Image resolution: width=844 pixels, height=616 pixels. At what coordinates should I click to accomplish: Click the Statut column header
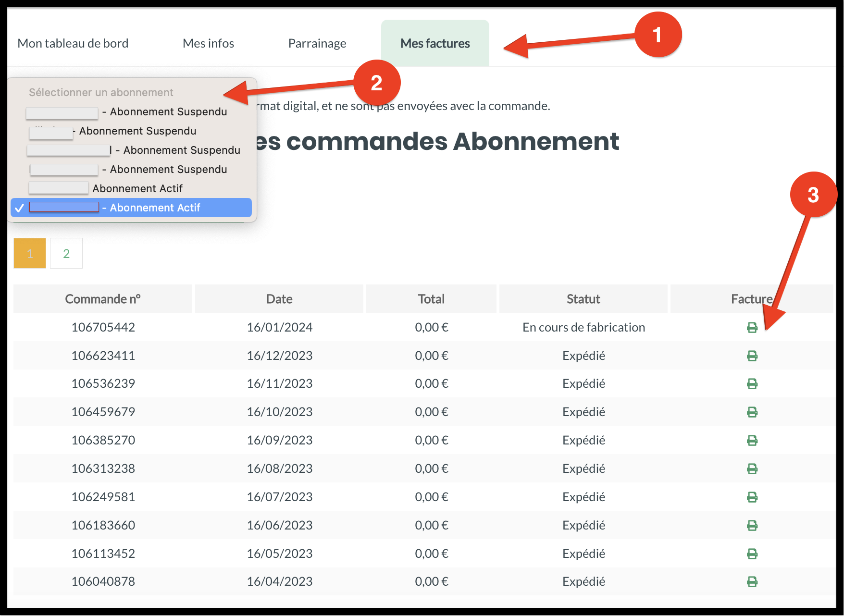click(583, 299)
